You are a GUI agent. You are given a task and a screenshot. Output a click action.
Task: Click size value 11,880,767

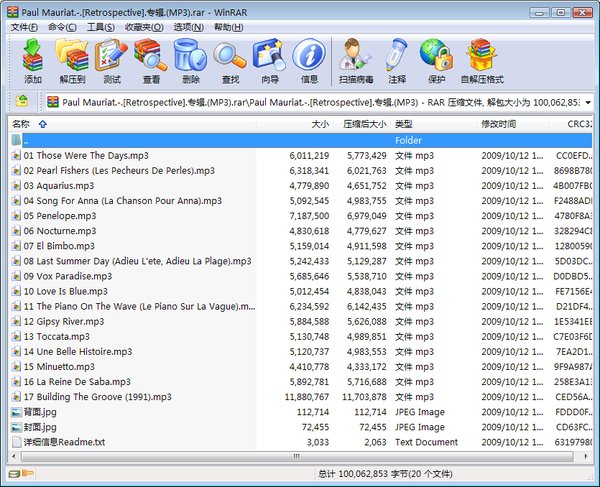[307, 397]
